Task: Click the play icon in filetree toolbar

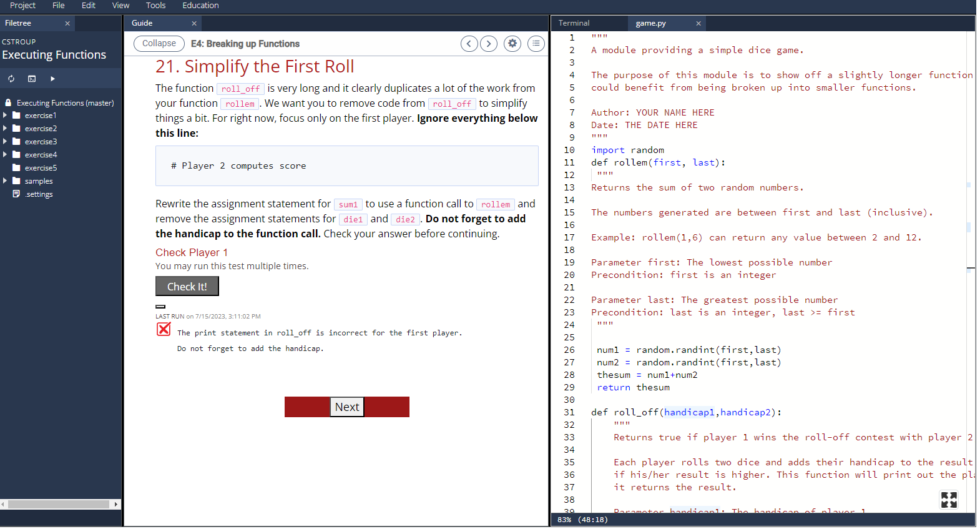Action: [x=52, y=79]
